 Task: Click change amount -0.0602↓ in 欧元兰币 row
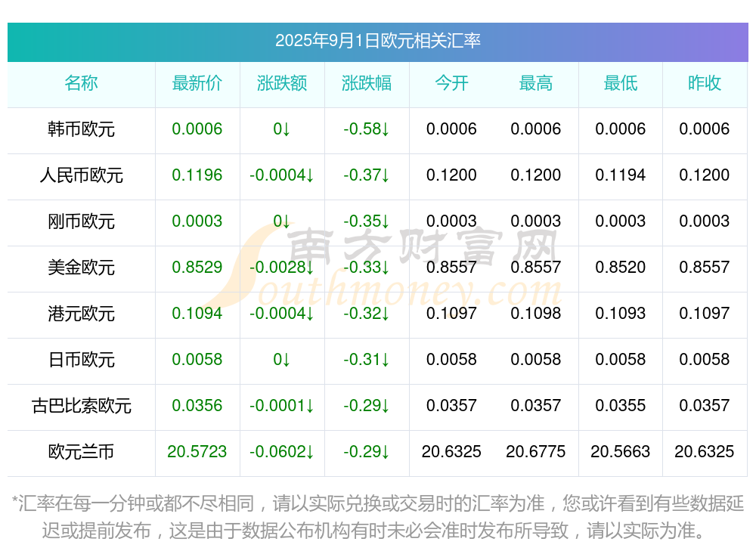tap(282, 452)
